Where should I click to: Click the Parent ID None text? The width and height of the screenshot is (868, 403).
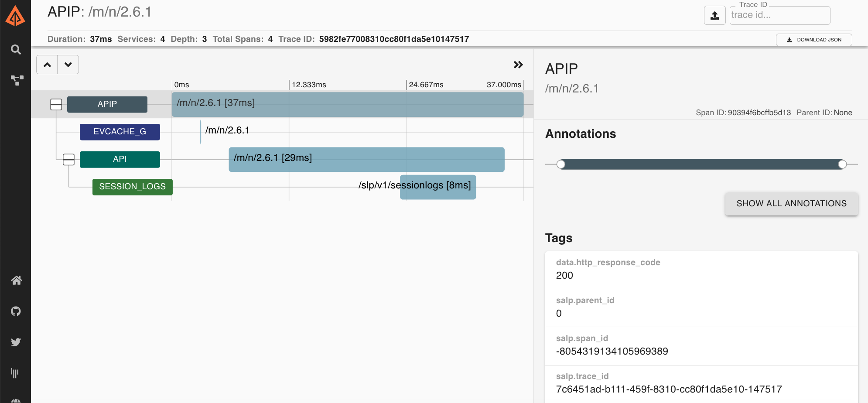(x=824, y=113)
